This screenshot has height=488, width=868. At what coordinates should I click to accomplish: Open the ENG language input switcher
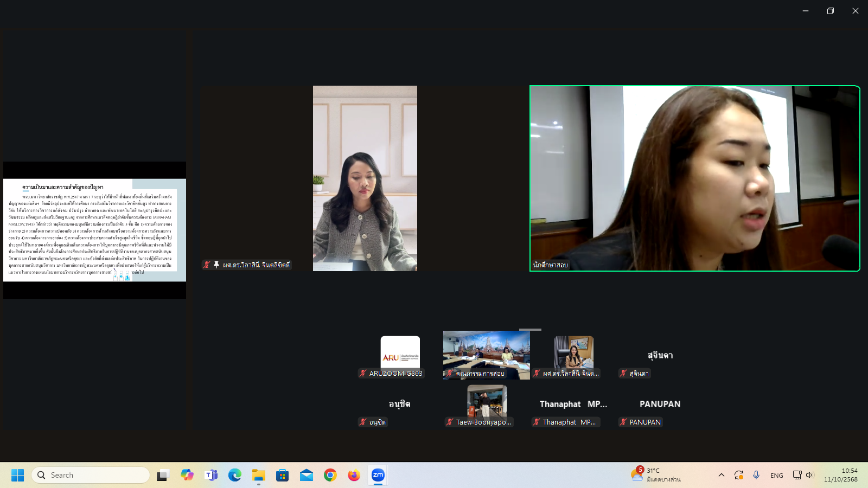pyautogui.click(x=776, y=475)
